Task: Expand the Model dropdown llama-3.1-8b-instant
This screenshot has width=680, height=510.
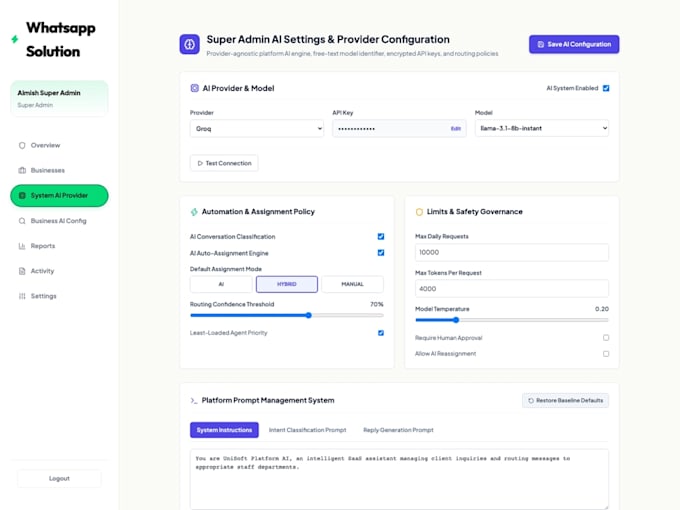Action: (x=542, y=128)
